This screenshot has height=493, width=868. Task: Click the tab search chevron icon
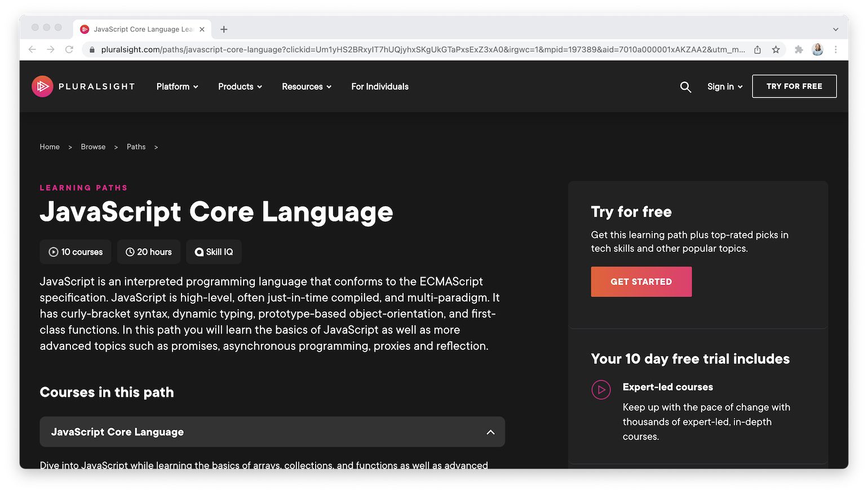836,29
